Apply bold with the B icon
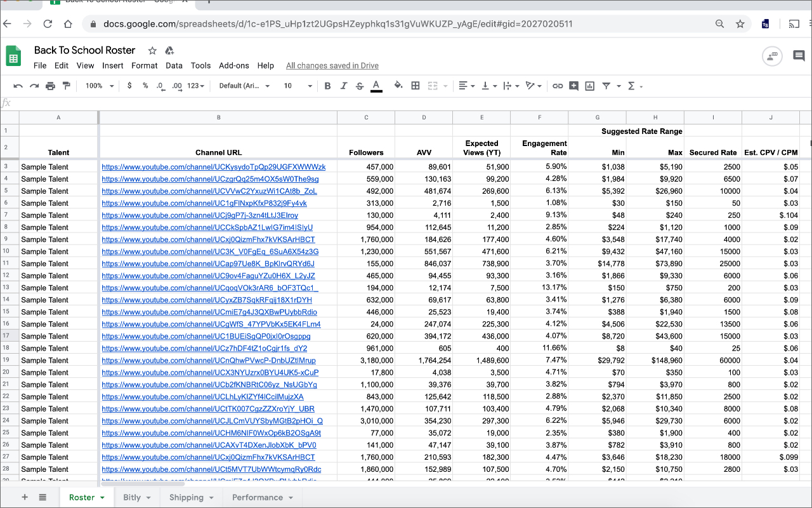Viewport: 812px width, 508px height. [x=328, y=86]
